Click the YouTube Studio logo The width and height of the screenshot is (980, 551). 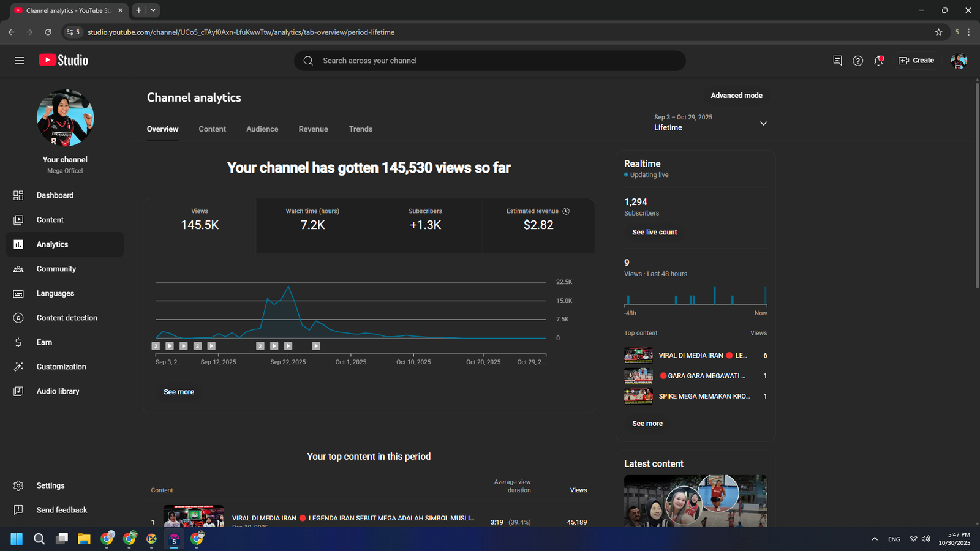coord(64,60)
